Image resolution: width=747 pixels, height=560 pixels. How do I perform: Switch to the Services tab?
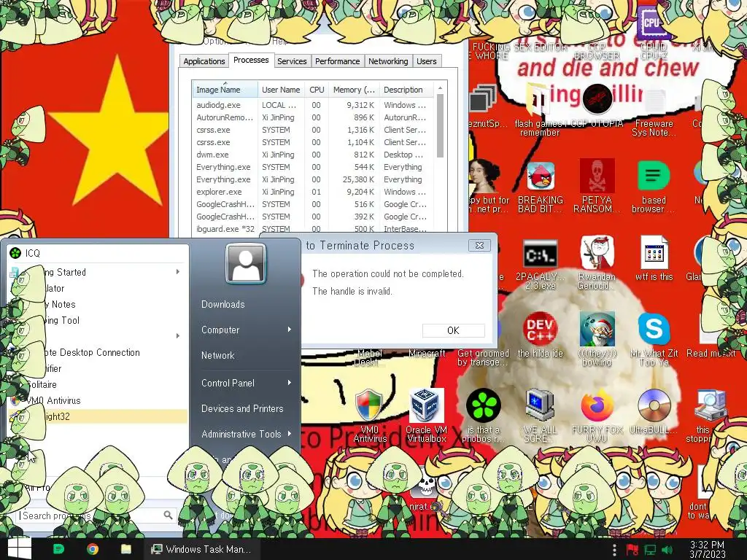292,61
